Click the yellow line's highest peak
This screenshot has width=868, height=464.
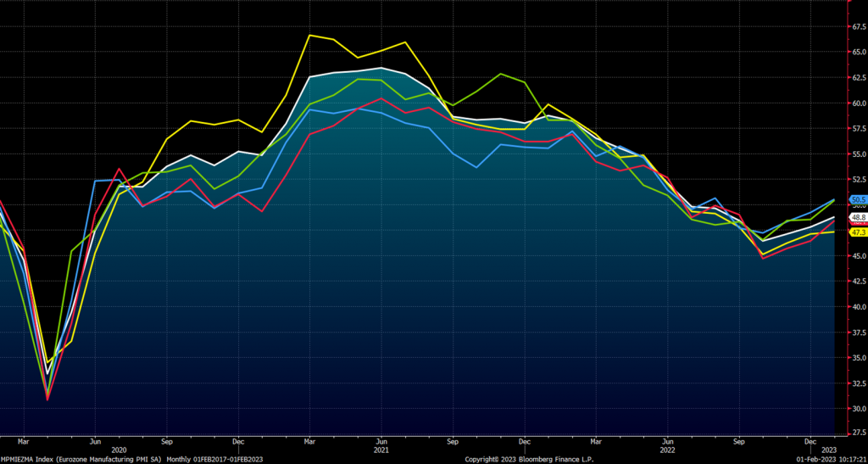coord(309,36)
